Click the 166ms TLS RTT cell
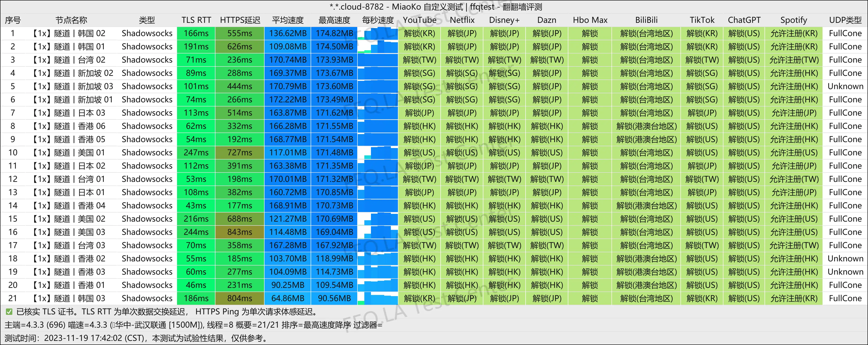Image resolution: width=868 pixels, height=345 pixels. tap(196, 33)
